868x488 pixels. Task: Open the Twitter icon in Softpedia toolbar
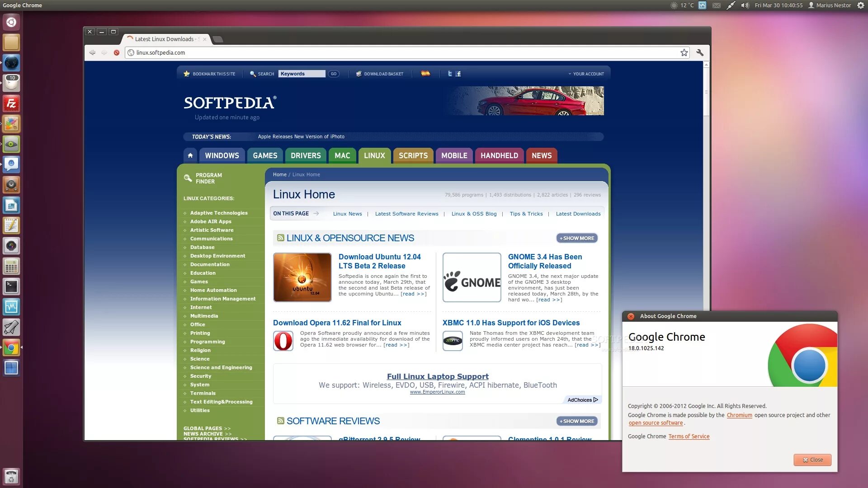[x=449, y=74]
